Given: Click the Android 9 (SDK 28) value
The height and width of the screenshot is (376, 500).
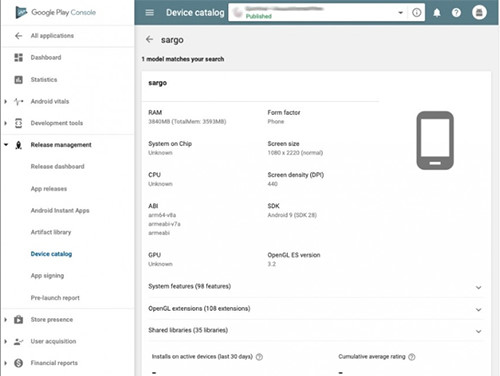Looking at the screenshot, I should (x=292, y=215).
